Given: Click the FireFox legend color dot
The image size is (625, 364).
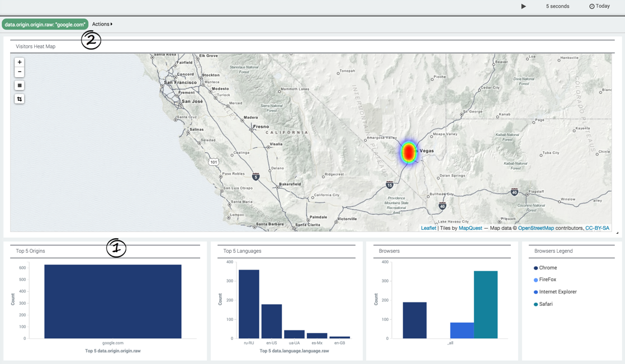Looking at the screenshot, I should [x=536, y=280].
